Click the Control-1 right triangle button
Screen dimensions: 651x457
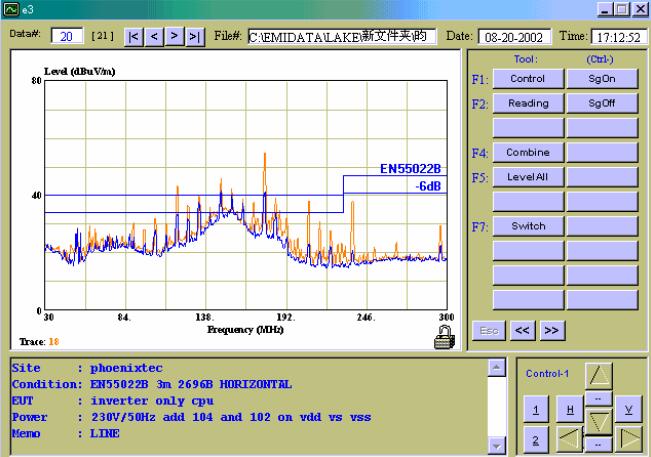[629, 439]
